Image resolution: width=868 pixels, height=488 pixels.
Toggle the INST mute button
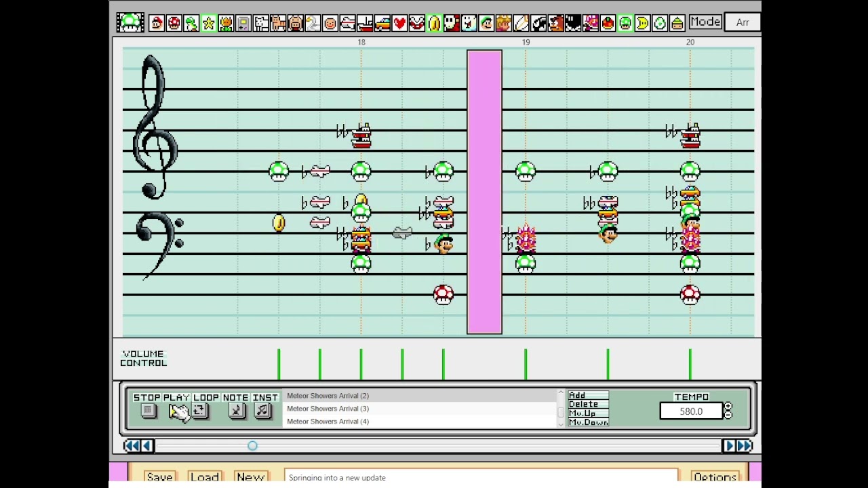(263, 411)
